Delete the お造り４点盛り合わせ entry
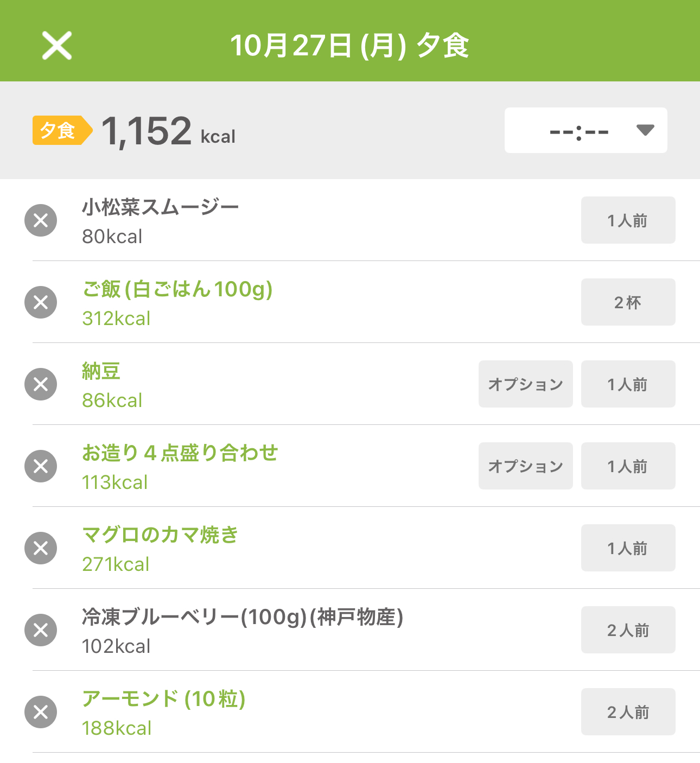 point(41,466)
